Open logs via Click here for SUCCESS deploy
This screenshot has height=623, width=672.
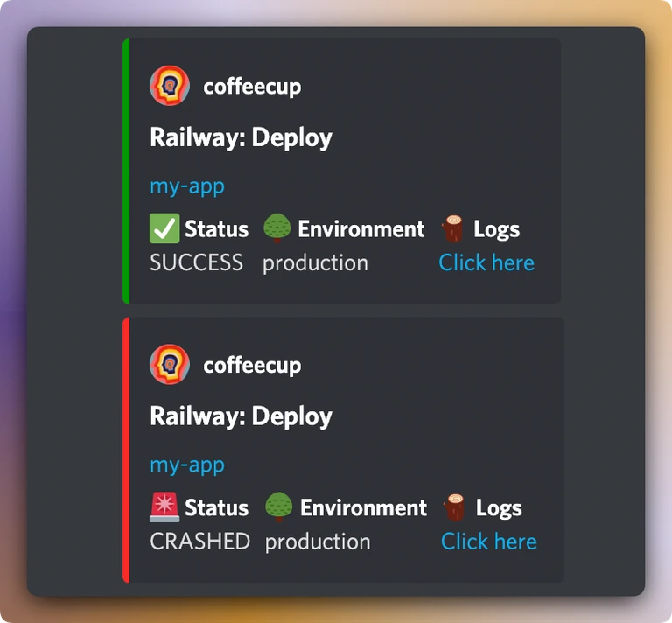point(486,262)
